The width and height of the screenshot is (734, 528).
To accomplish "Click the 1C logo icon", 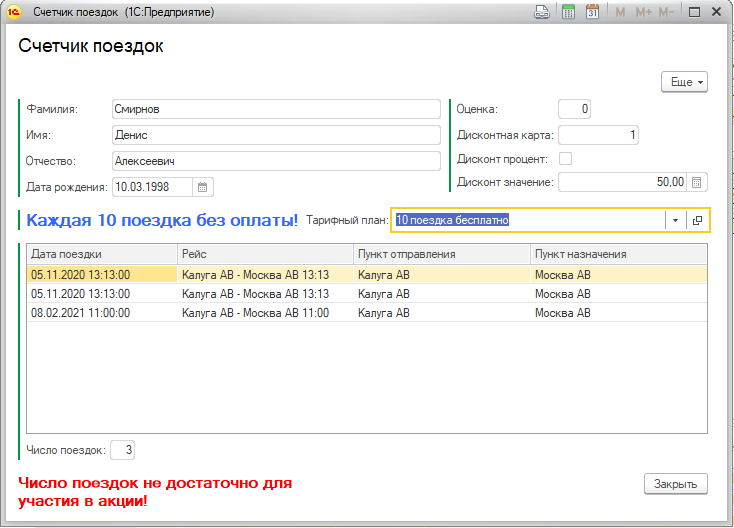I will 14,12.
